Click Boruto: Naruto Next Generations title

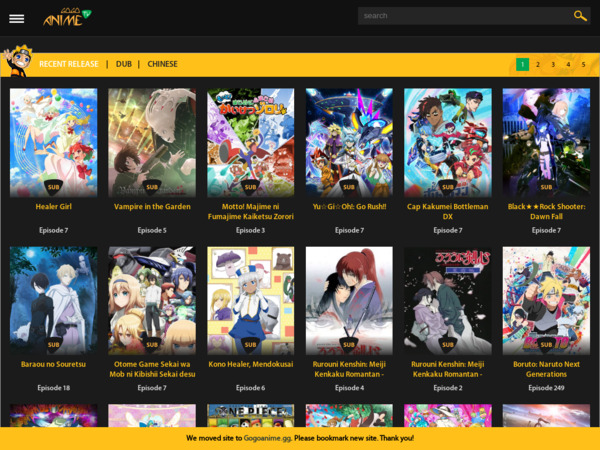546,369
